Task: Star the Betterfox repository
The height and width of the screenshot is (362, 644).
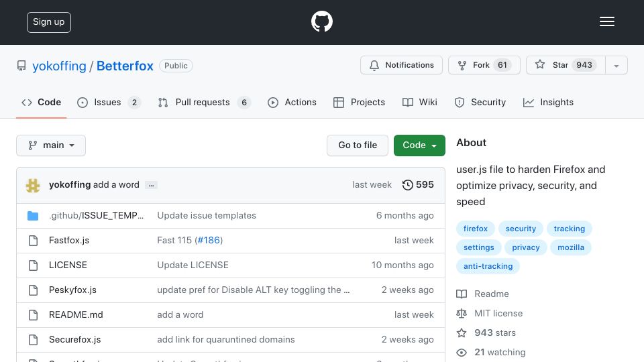Action: [566, 65]
